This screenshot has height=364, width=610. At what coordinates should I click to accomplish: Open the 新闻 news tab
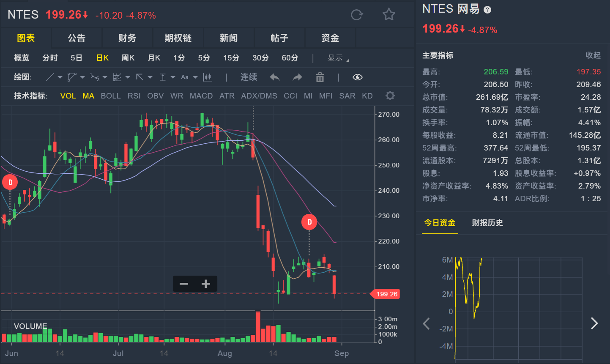click(x=229, y=38)
